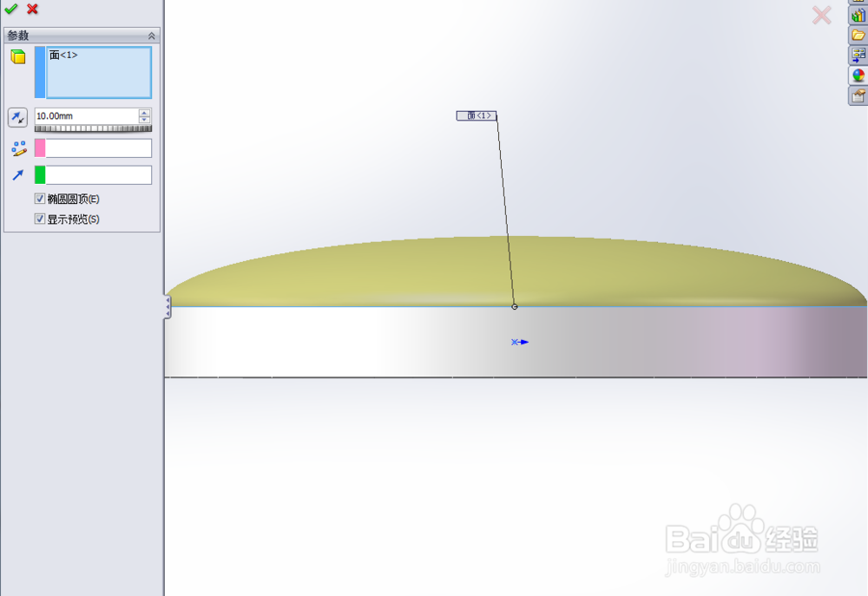Open the Custom Properties tab

point(858,95)
